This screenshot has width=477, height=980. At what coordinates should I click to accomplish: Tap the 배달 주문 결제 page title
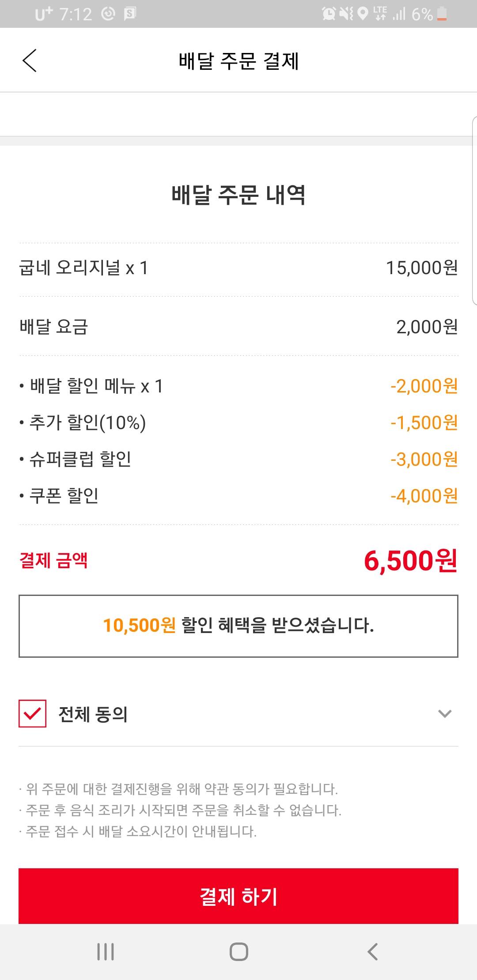(x=238, y=61)
